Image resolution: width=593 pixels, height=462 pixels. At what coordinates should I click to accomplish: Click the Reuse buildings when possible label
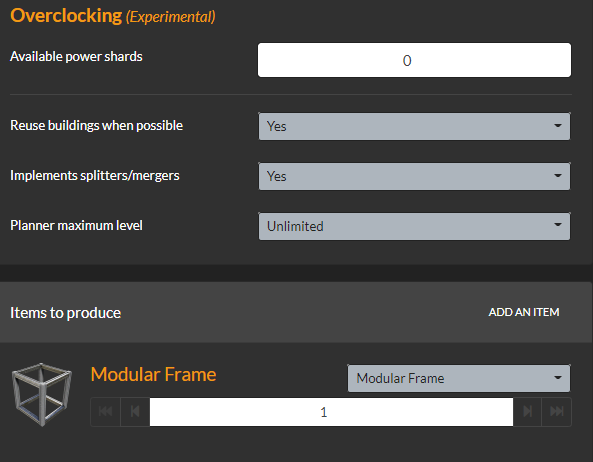coord(96,126)
